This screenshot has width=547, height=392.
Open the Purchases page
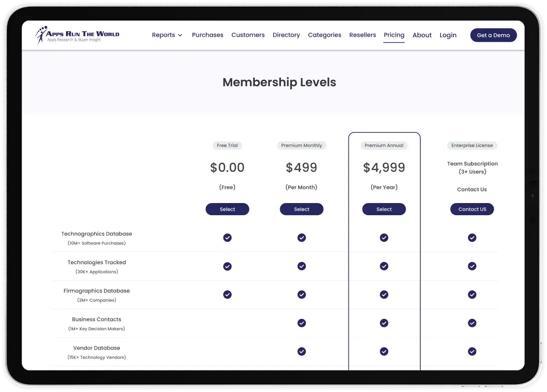tap(208, 35)
